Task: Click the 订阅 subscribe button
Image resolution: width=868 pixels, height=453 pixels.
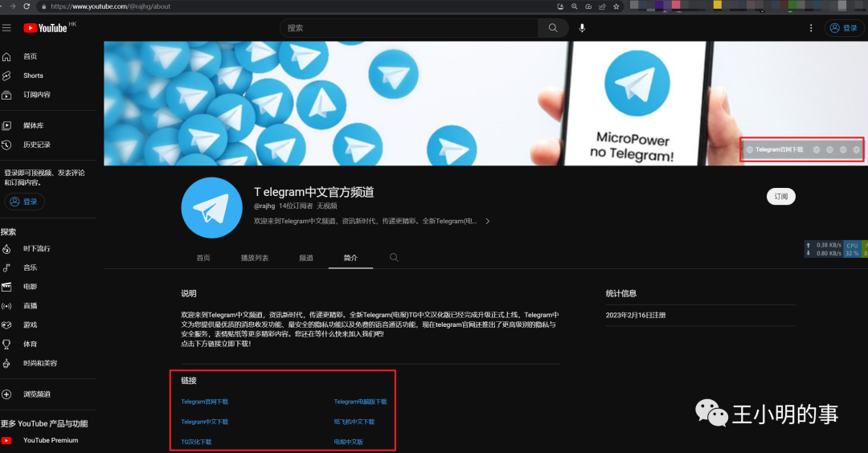Action: pos(780,196)
